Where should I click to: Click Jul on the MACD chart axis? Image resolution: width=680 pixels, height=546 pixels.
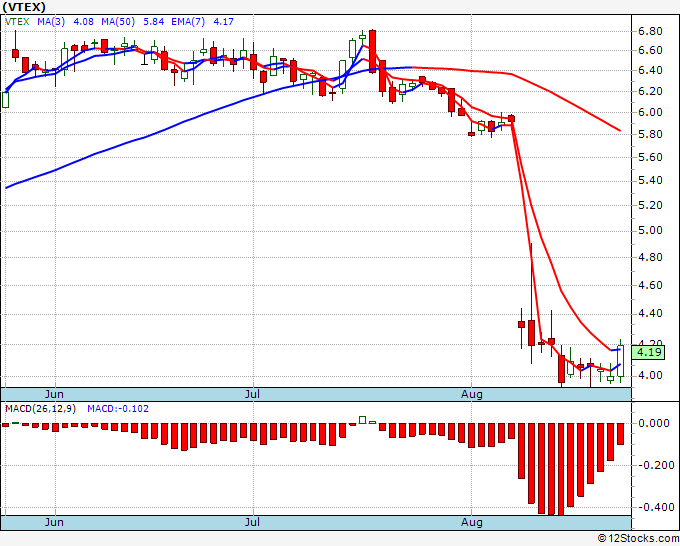pos(252,522)
